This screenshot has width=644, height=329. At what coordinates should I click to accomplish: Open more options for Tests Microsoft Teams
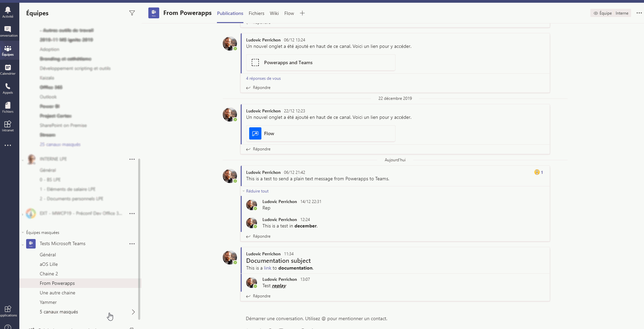coord(132,244)
